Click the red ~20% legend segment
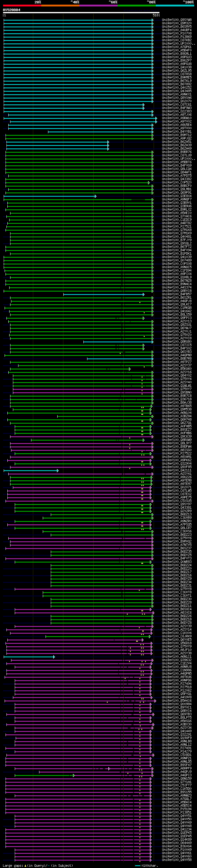The height and width of the screenshot is (868, 197). tap(22, 6)
